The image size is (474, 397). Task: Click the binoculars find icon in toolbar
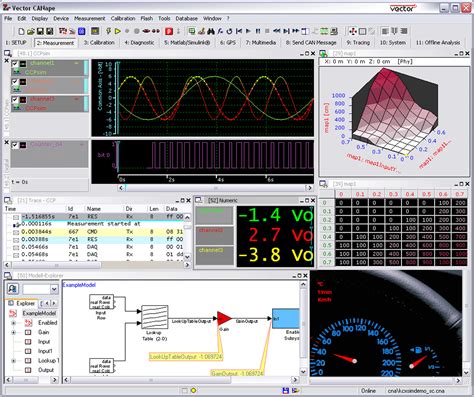tap(211, 31)
